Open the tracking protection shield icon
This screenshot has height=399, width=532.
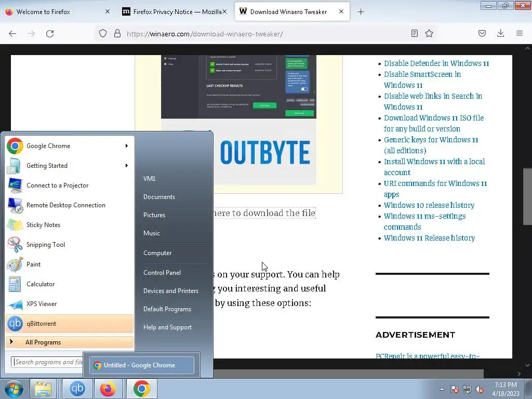[103, 33]
